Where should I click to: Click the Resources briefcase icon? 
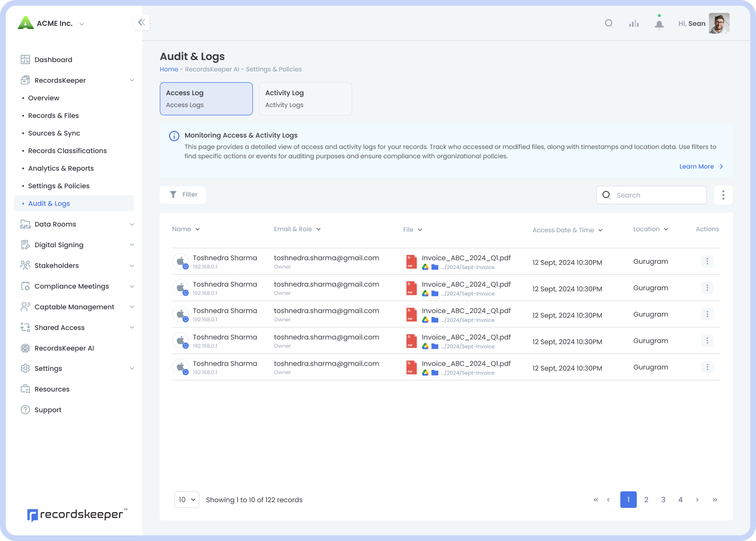(x=25, y=389)
